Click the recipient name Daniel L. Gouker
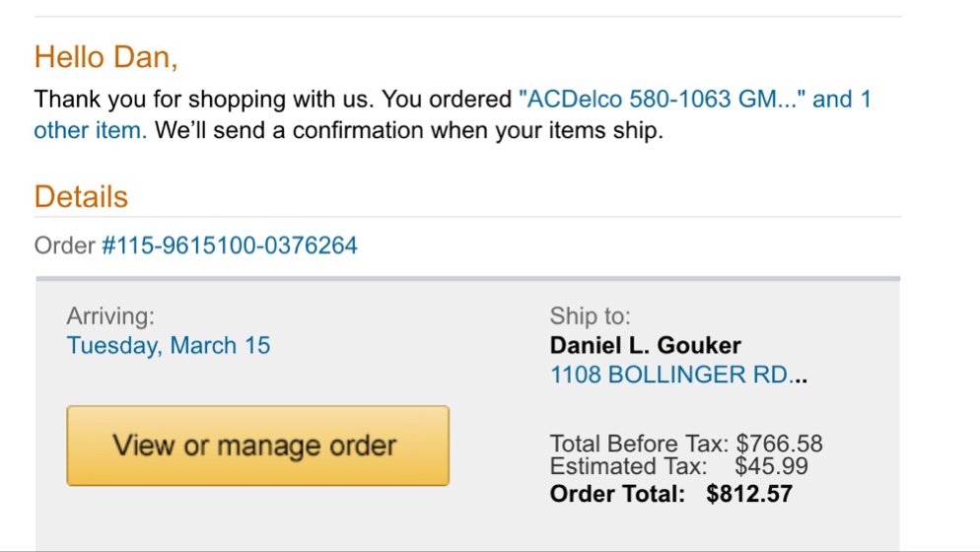The width and height of the screenshot is (980, 552). (645, 346)
